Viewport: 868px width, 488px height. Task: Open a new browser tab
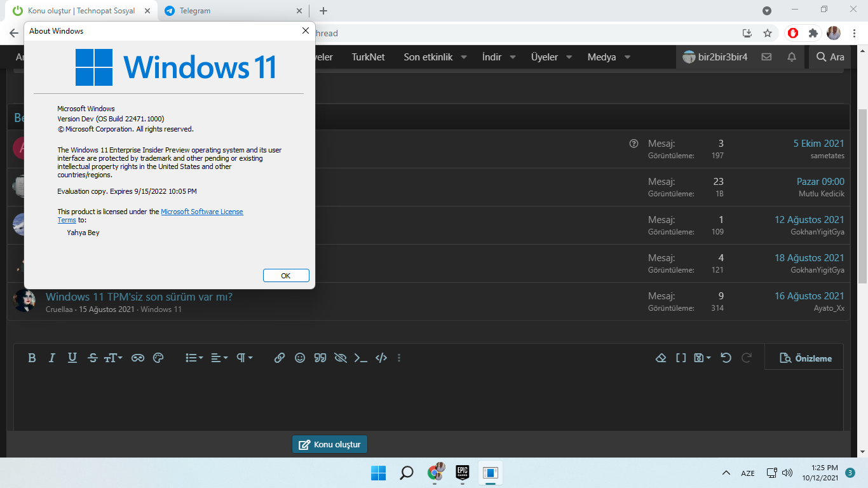323,11
